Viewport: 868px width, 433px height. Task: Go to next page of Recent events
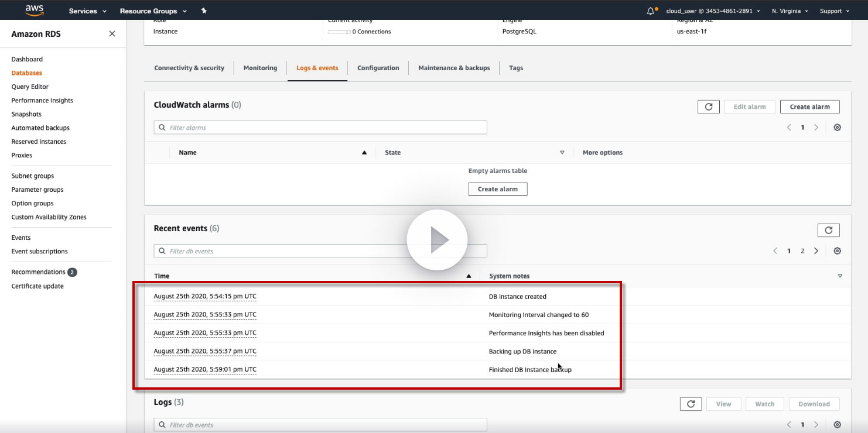(x=816, y=251)
